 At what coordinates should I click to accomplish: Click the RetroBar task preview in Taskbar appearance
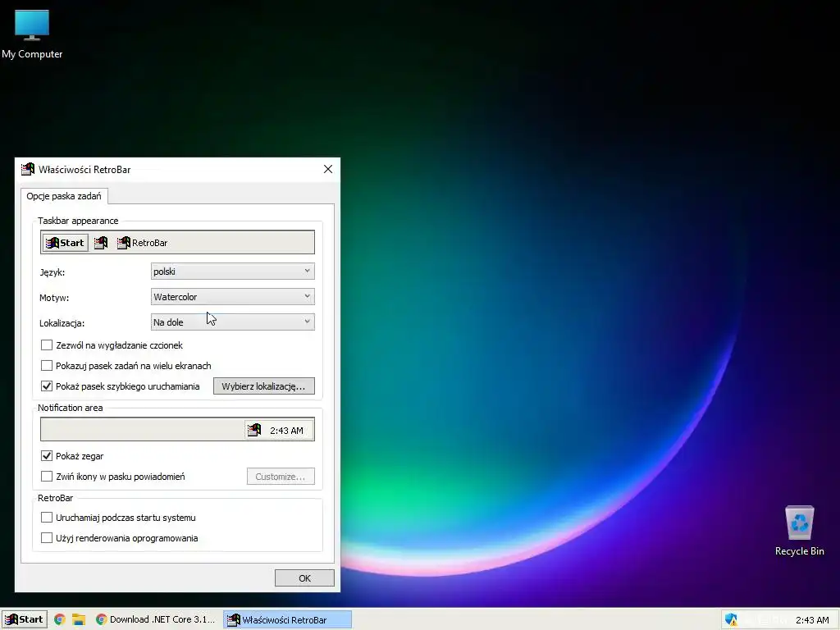(143, 243)
